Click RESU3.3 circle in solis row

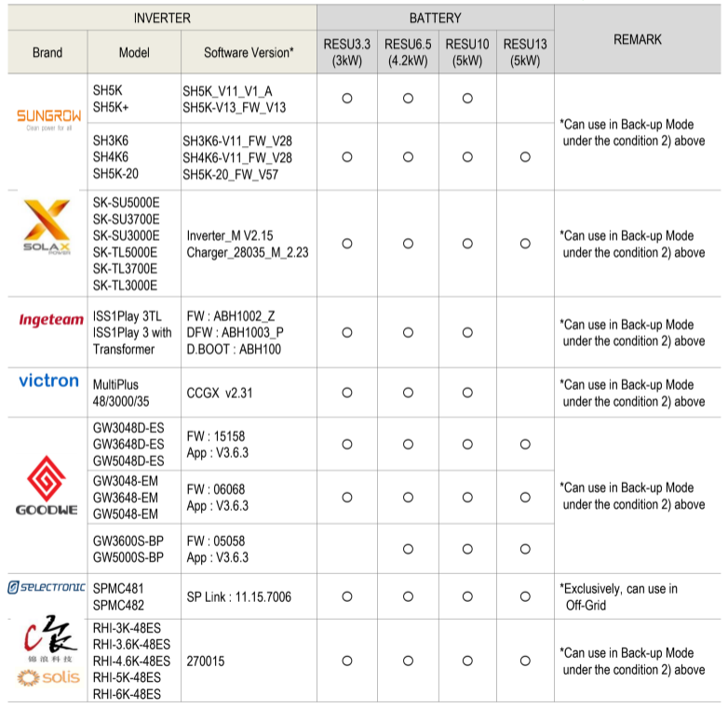tap(347, 661)
